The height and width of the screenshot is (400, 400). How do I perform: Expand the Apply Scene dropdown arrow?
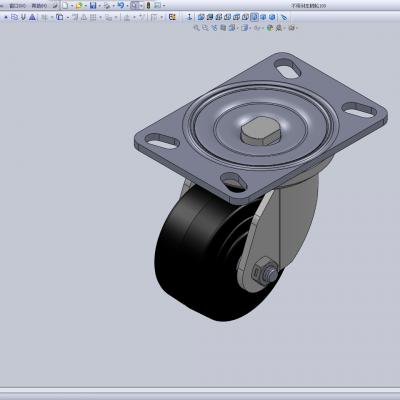tap(284, 28)
